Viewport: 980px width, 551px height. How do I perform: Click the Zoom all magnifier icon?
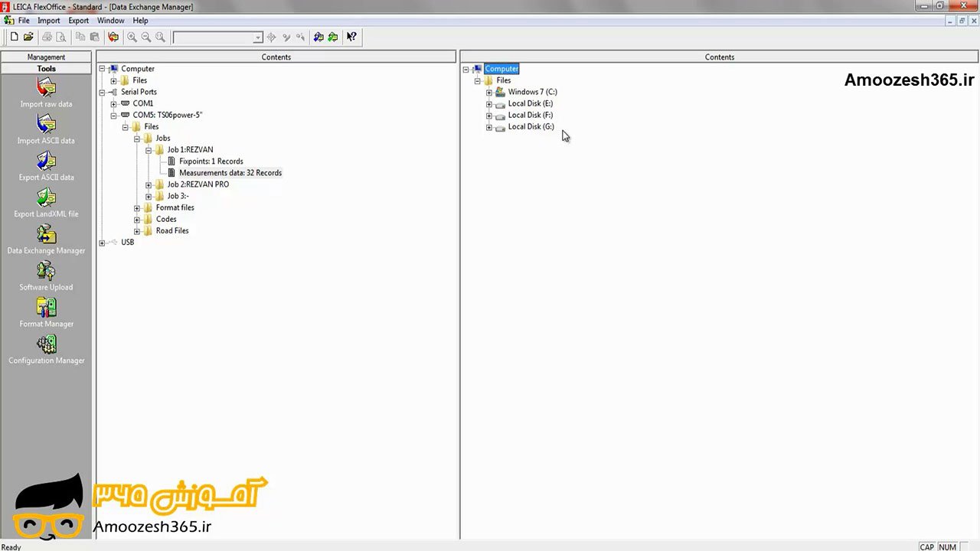point(160,37)
